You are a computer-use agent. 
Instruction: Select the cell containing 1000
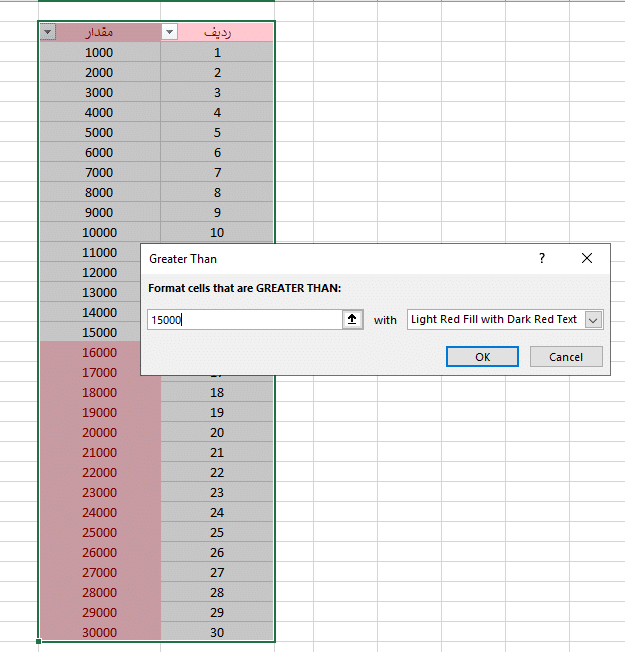click(99, 52)
